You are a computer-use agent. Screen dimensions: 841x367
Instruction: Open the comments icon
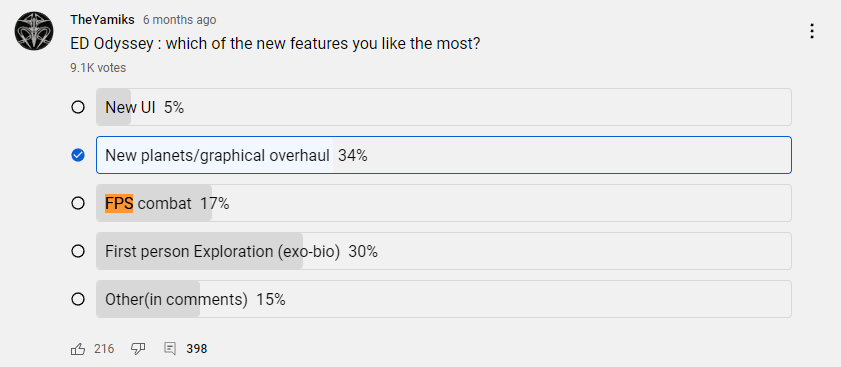[169, 349]
